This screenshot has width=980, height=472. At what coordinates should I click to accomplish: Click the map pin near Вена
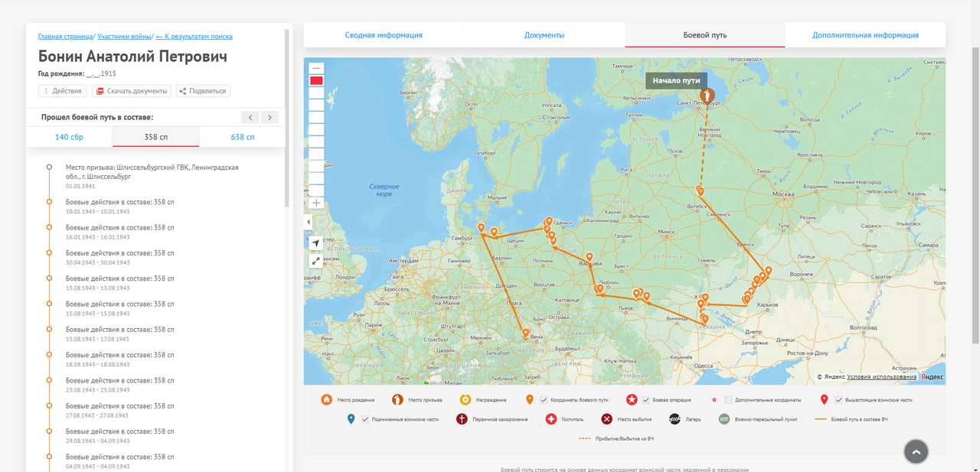(526, 334)
